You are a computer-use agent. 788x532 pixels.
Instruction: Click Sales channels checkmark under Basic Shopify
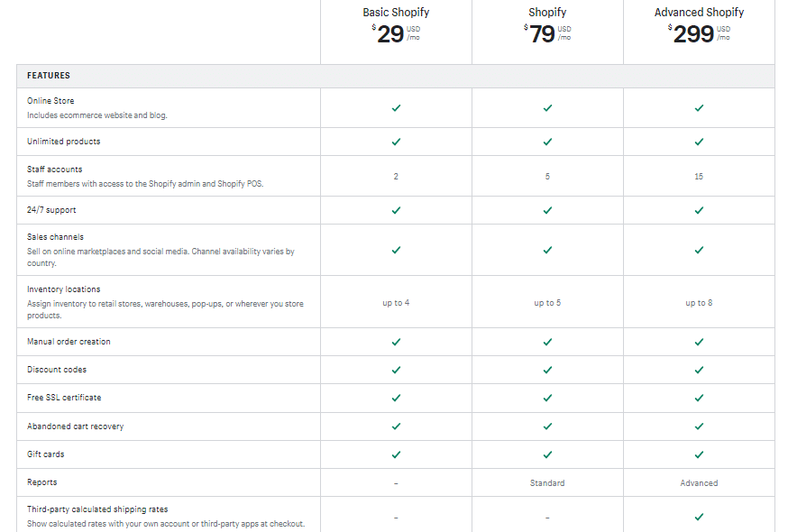pyautogui.click(x=396, y=250)
